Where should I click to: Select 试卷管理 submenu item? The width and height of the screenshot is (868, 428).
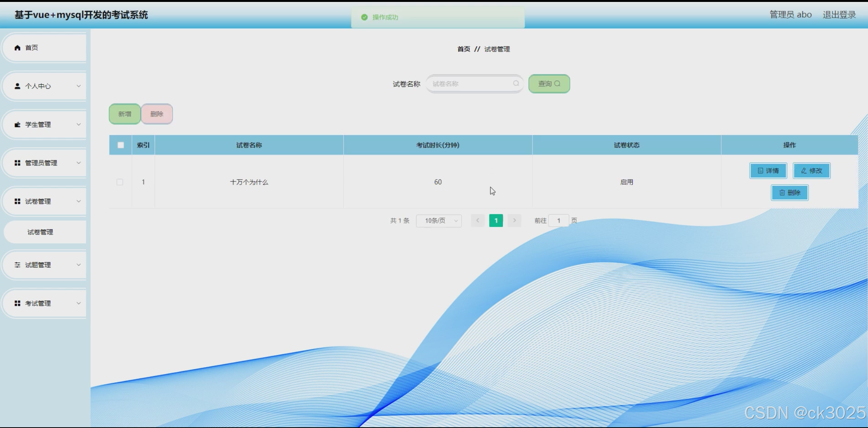coord(40,232)
